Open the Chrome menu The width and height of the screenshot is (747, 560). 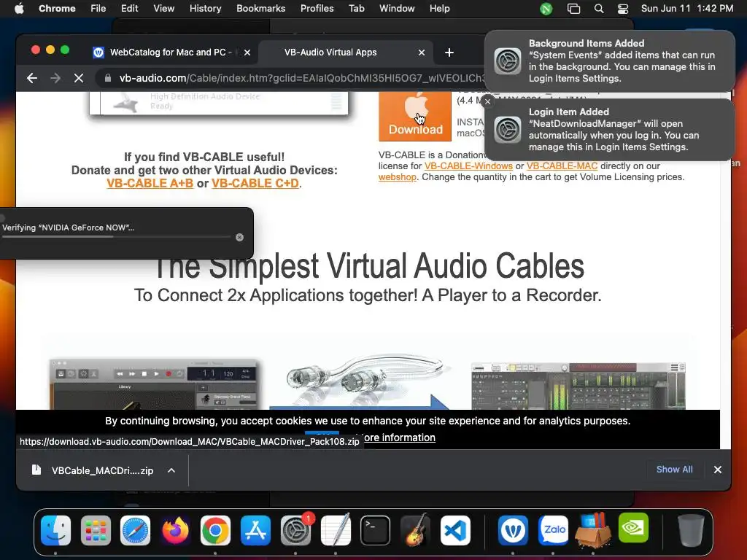pyautogui.click(x=57, y=9)
